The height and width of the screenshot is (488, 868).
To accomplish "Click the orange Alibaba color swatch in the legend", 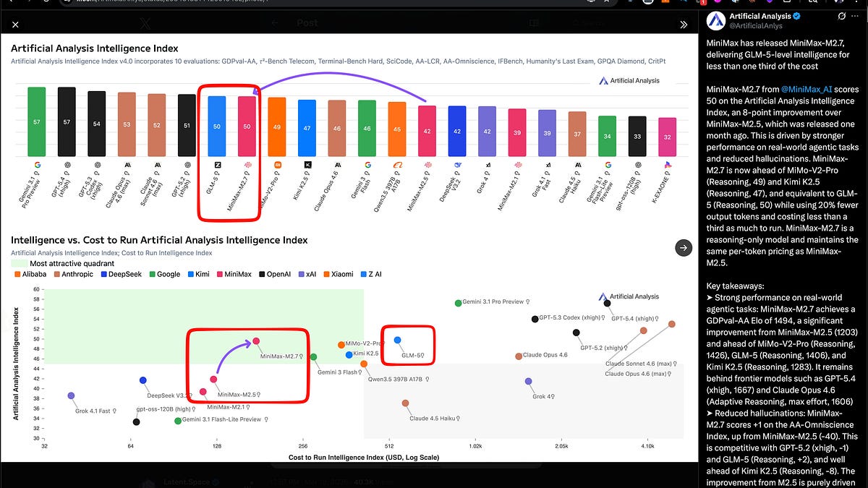I will pos(17,274).
